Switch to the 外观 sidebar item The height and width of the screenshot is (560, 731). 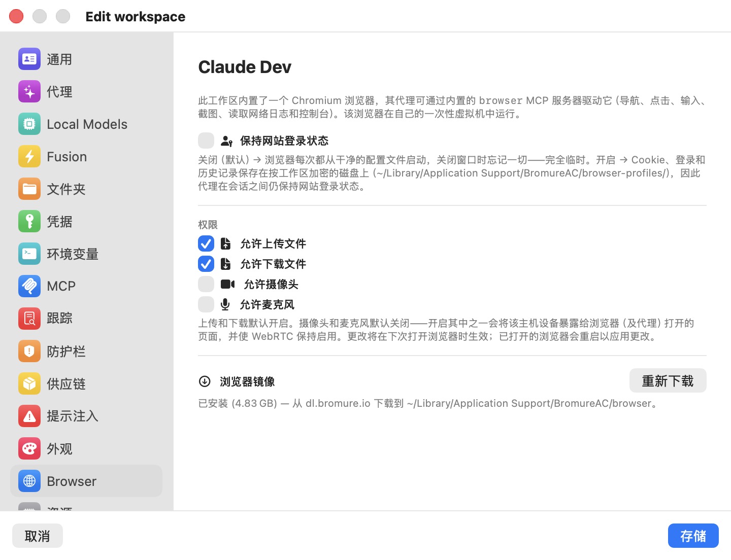point(86,448)
